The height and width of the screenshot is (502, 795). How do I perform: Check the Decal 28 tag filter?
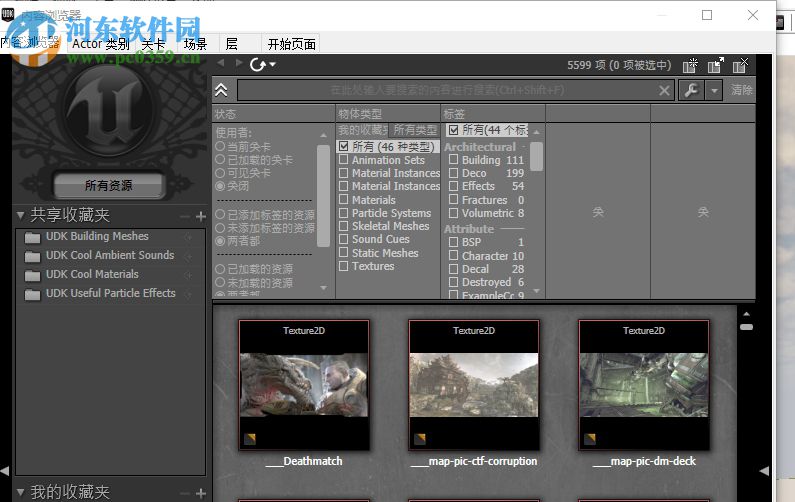(454, 269)
